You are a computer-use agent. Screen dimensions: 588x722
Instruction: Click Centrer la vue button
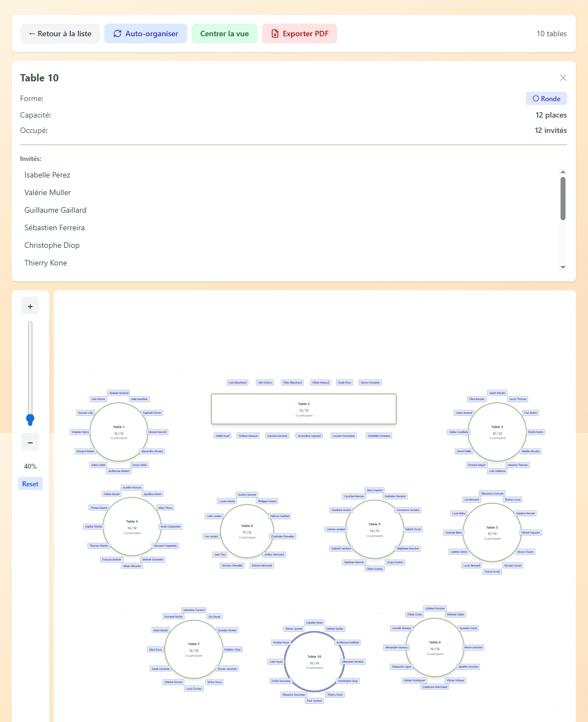coord(225,34)
